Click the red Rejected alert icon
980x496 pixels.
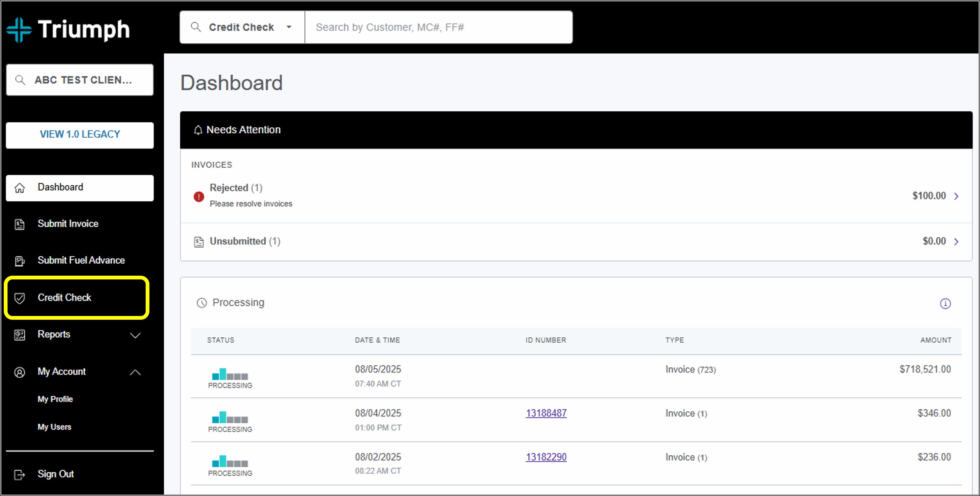pyautogui.click(x=199, y=197)
